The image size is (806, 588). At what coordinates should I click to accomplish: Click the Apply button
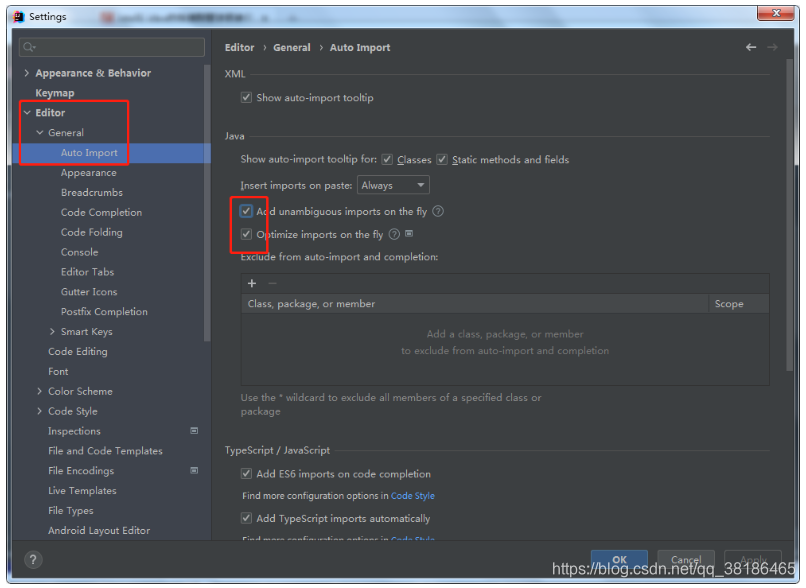coord(753,560)
